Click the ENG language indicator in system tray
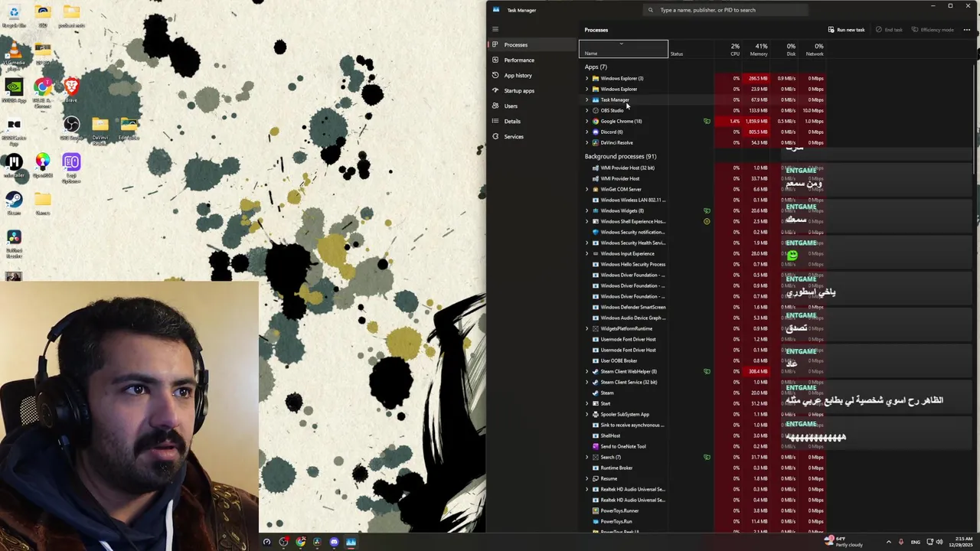This screenshot has height=551, width=980. pos(915,542)
